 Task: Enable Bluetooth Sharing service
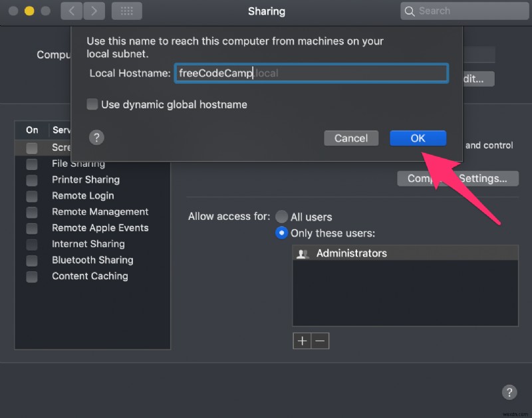(31, 260)
